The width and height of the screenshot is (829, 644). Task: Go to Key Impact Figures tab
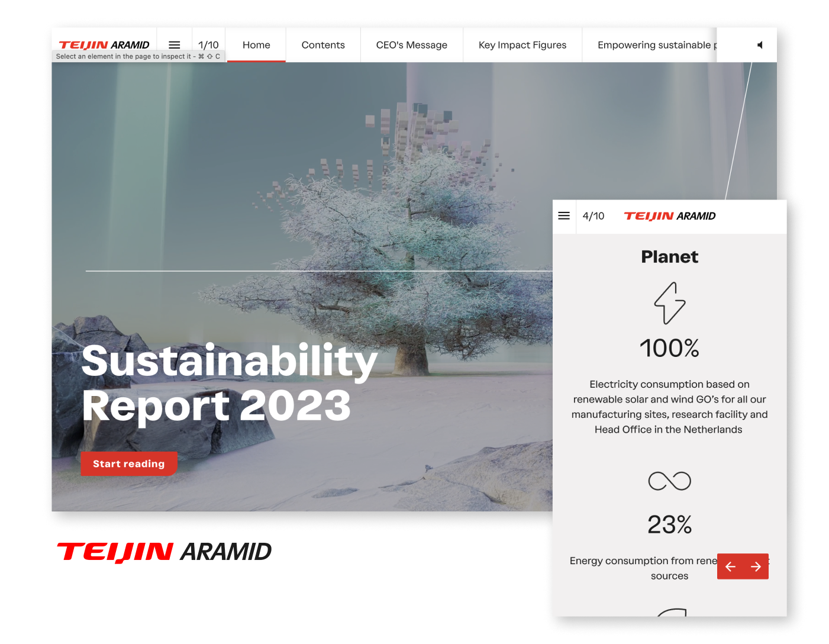pos(522,45)
